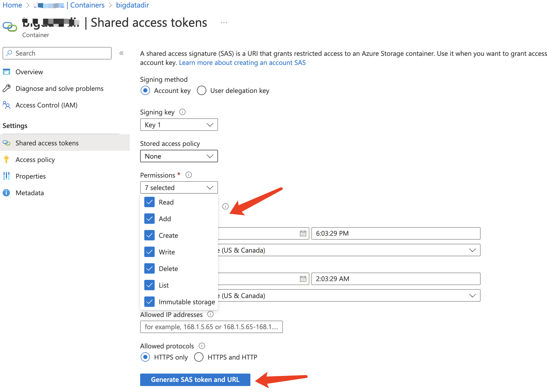Screen dimensions: 547x392
Task: Click the Shared access tokens link icon
Action: pyautogui.click(x=6, y=143)
